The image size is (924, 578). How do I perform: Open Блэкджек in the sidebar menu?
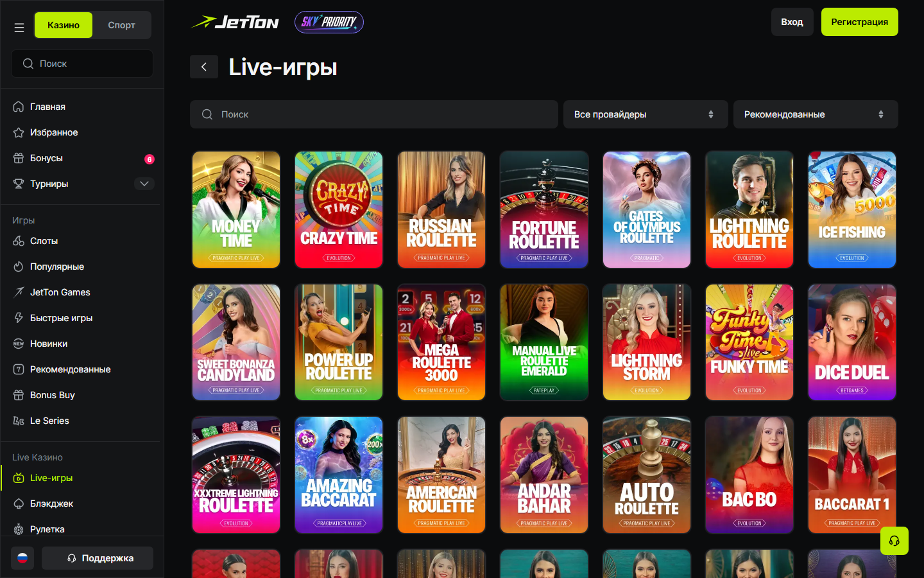pyautogui.click(x=52, y=504)
